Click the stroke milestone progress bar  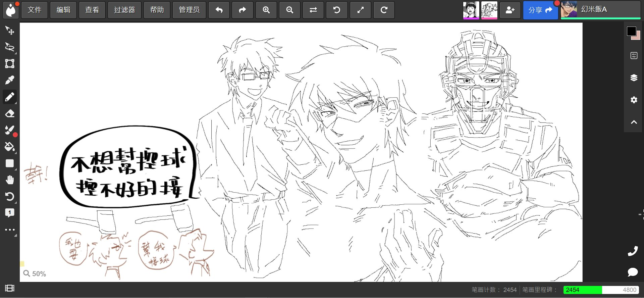point(601,290)
